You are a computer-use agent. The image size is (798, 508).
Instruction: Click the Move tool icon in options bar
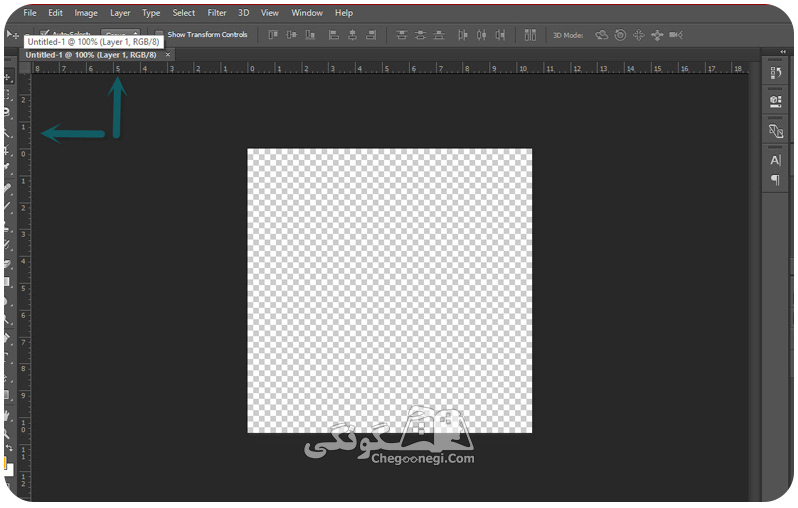(x=12, y=35)
